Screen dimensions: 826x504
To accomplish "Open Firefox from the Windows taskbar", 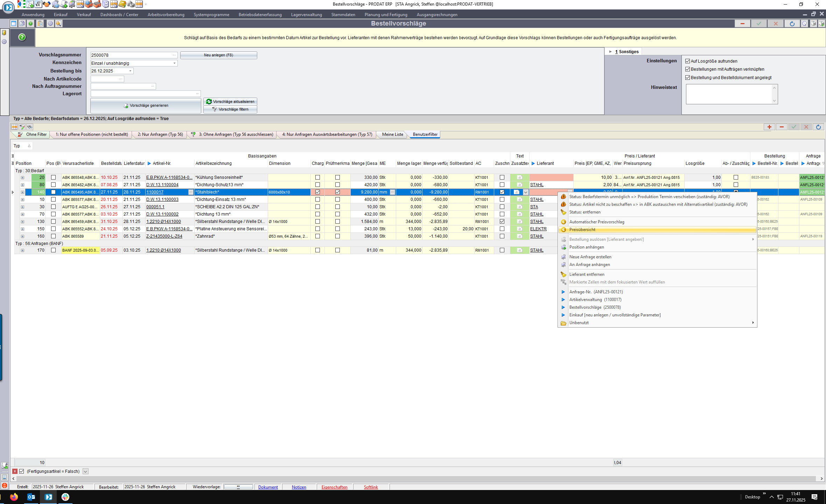I will pos(14,497).
